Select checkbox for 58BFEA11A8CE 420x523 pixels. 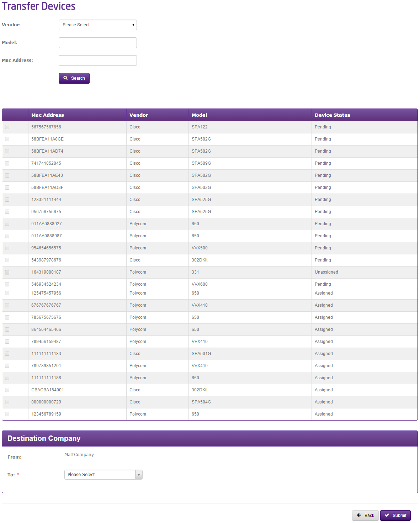pos(7,139)
